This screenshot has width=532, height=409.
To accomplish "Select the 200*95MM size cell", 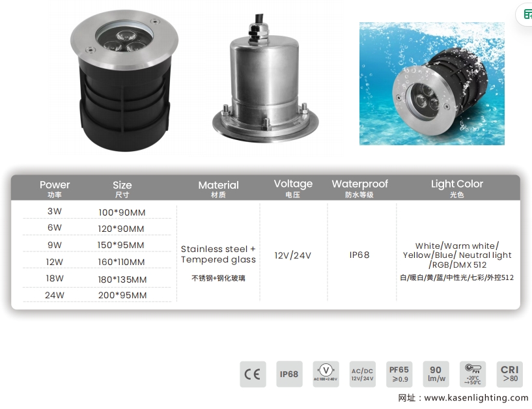I will (122, 295).
